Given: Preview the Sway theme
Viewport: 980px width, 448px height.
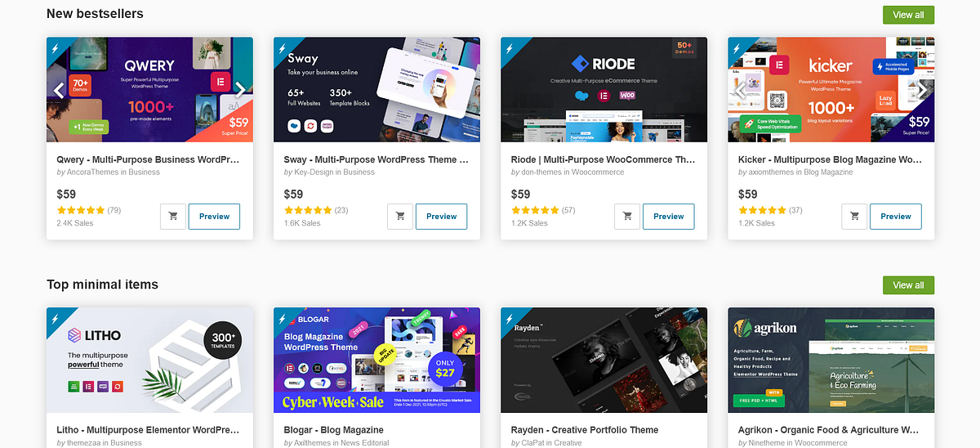Looking at the screenshot, I should 441,217.
